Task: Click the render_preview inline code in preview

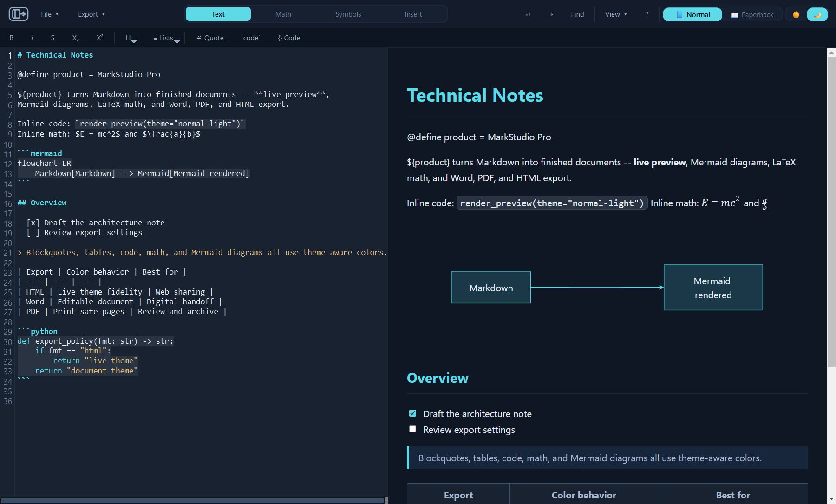Action: [x=552, y=203]
